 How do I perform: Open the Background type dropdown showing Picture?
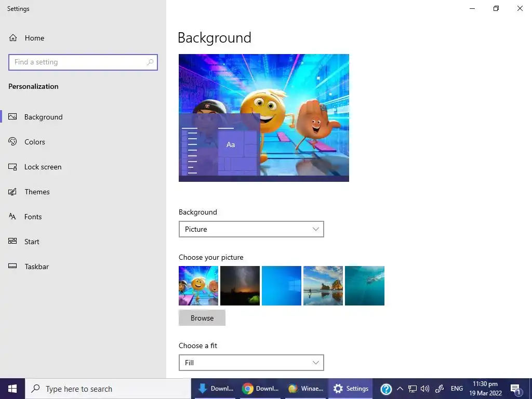pyautogui.click(x=251, y=229)
